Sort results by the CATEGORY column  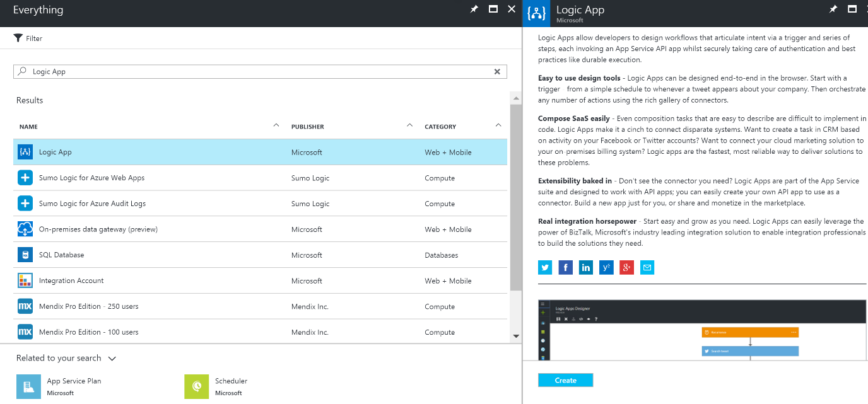[x=440, y=127]
